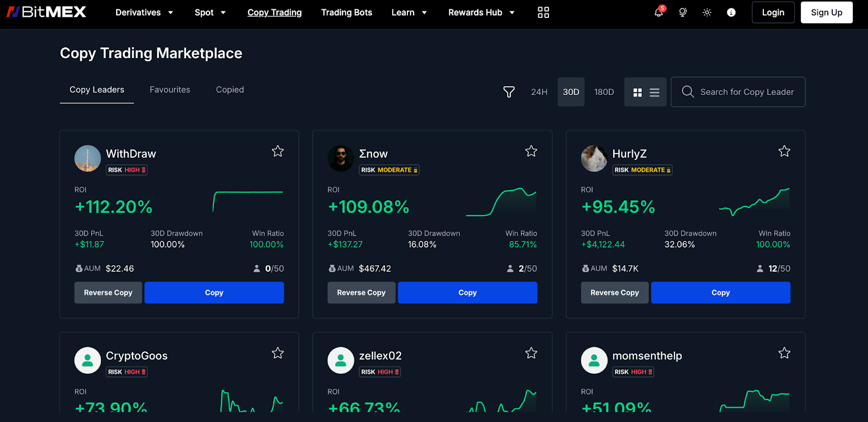Click the lightbulb tips icon
Screen dimensions: 868x422
coord(682,12)
